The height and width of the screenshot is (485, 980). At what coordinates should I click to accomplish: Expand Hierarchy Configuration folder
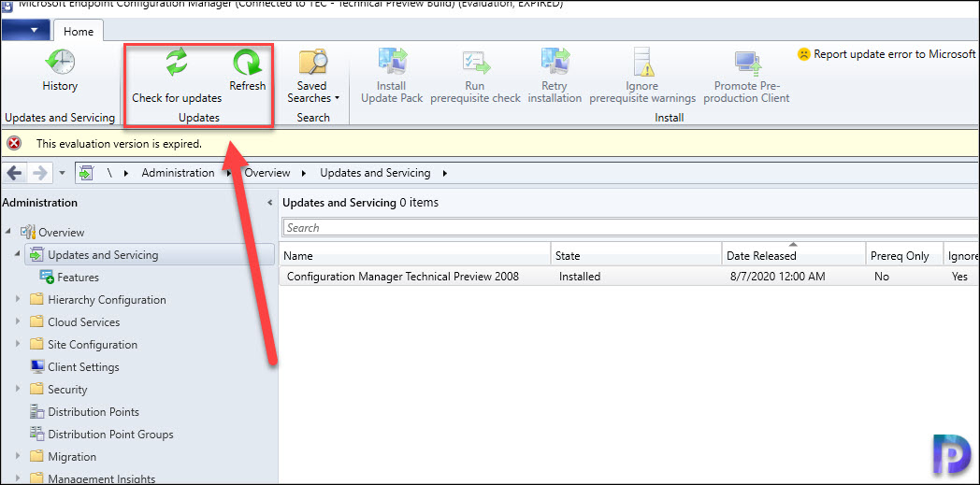coord(18,300)
